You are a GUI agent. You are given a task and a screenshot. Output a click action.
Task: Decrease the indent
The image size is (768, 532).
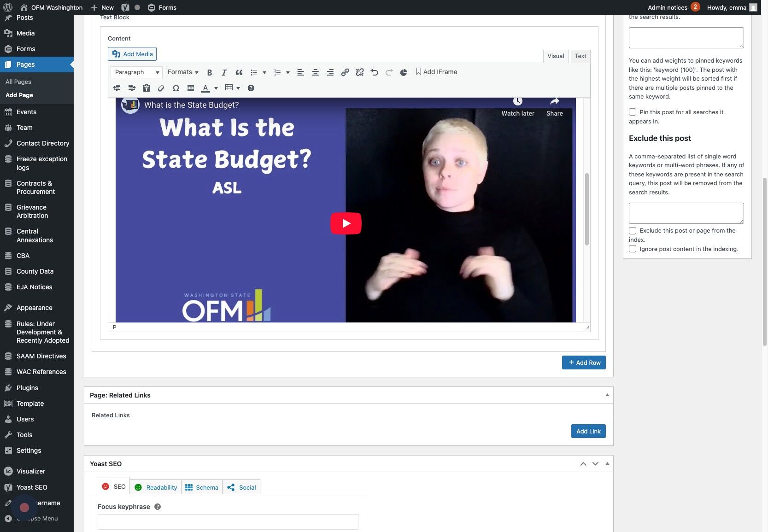click(x=117, y=88)
